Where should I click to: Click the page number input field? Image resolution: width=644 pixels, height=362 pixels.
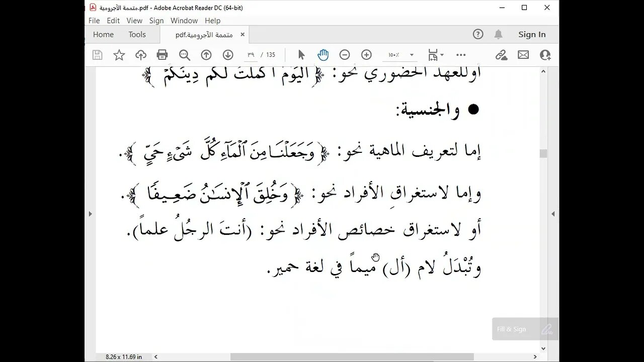[251, 55]
